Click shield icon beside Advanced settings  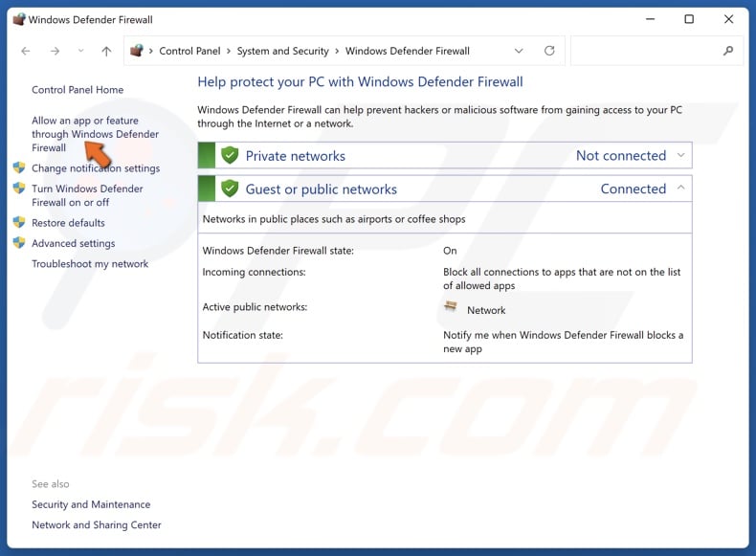coord(19,242)
